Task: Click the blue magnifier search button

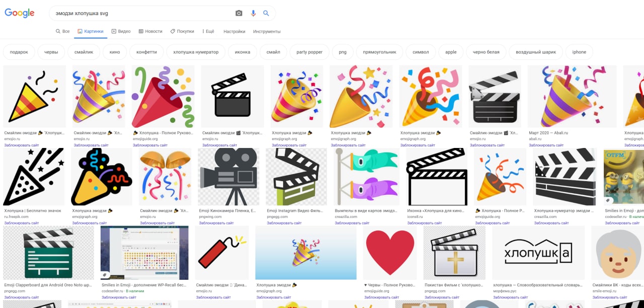Action: click(266, 13)
